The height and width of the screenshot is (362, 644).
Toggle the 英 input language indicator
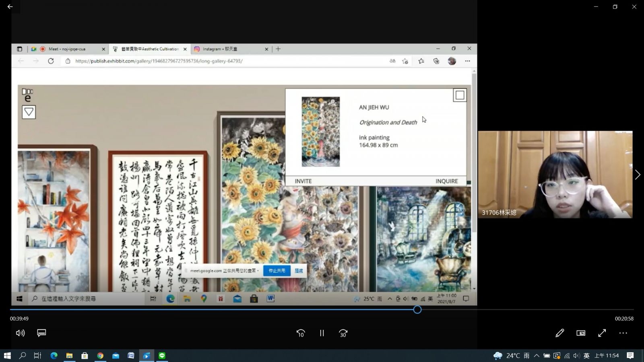point(586,356)
